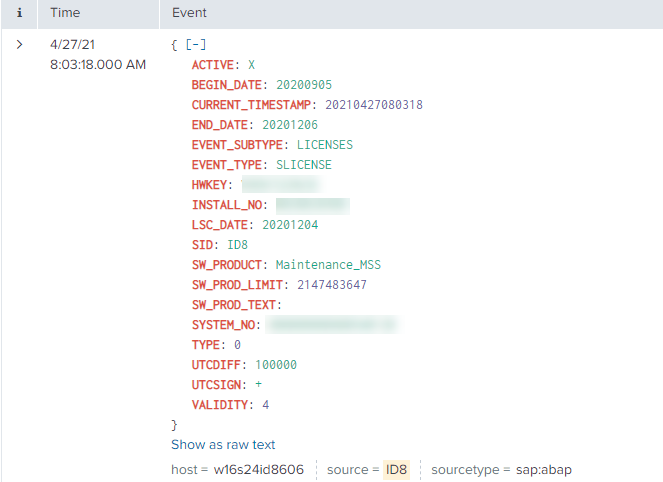Click the sourcetype value sap:abap
663x482 pixels.
click(x=542, y=469)
